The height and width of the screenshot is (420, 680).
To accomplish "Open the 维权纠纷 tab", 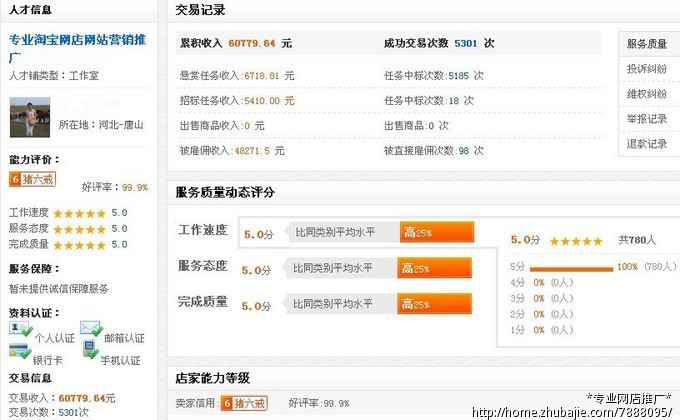I will pos(649,94).
